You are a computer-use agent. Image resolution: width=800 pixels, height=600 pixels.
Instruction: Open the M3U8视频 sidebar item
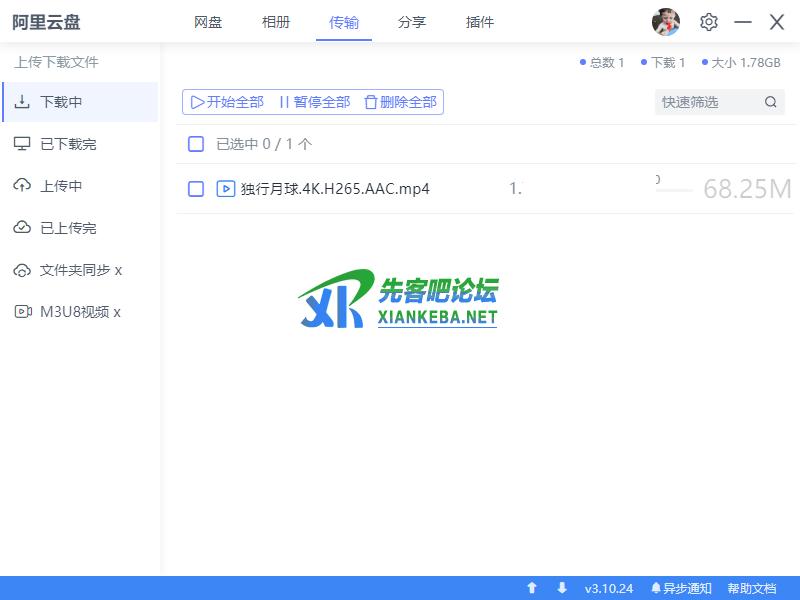coord(80,312)
